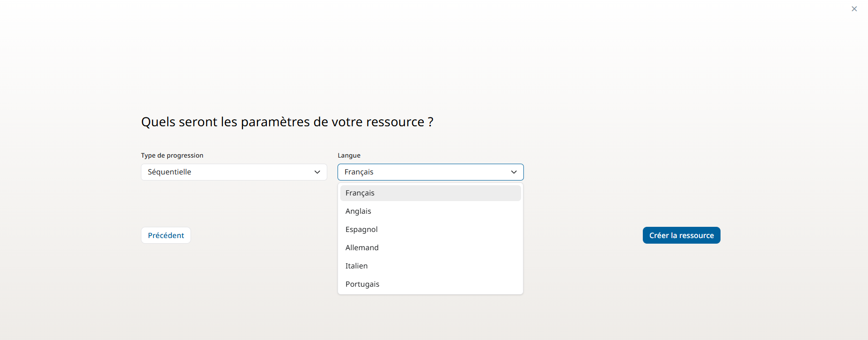The image size is (868, 340).
Task: Go back with the Précédent button
Action: tap(166, 235)
